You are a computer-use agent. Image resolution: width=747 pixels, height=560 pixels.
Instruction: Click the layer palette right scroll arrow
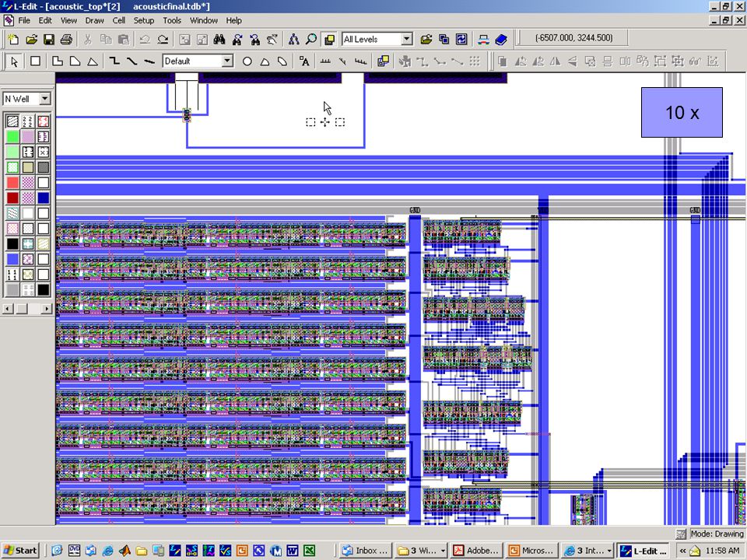(47, 309)
